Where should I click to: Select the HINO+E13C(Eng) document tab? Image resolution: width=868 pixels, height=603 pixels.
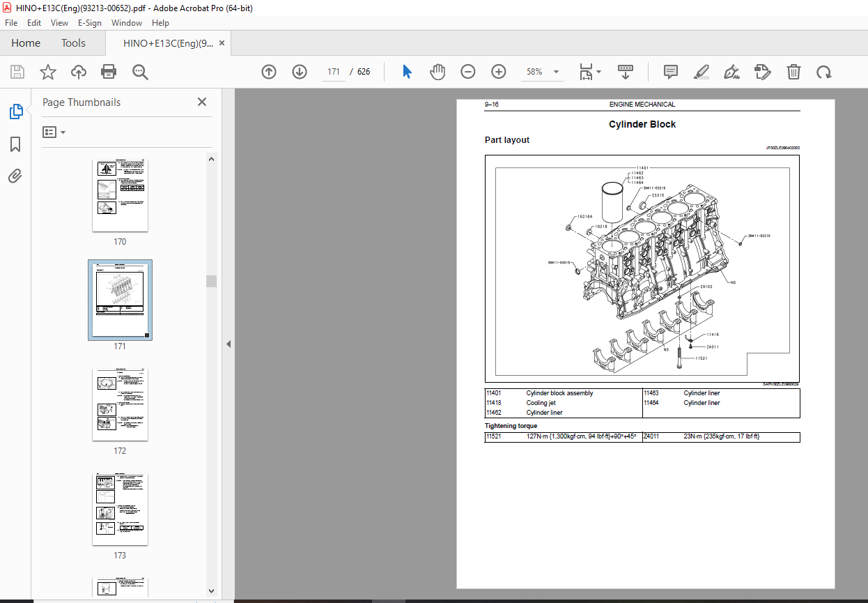[x=168, y=43]
